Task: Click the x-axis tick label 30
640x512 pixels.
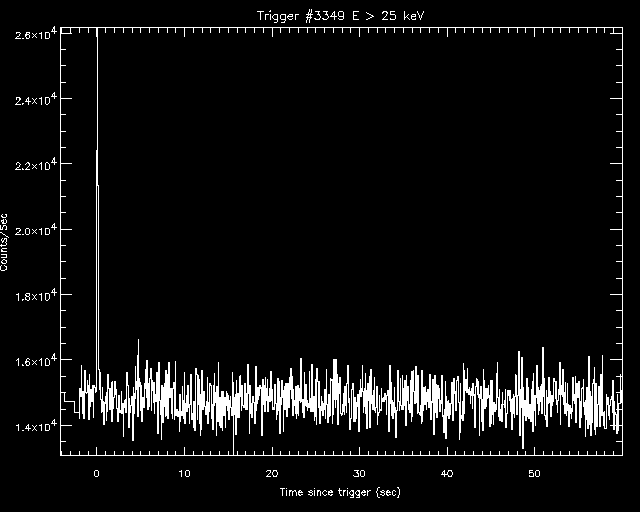Action: point(359,474)
